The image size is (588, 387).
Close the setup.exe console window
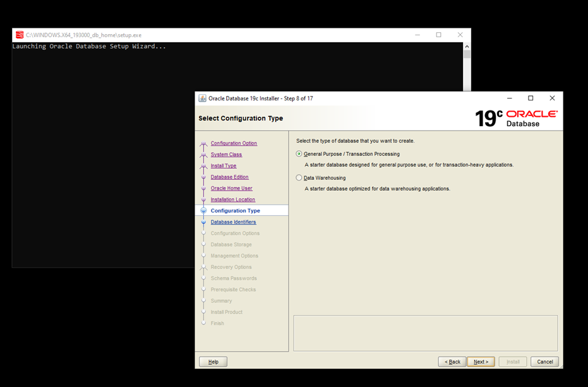pos(460,35)
